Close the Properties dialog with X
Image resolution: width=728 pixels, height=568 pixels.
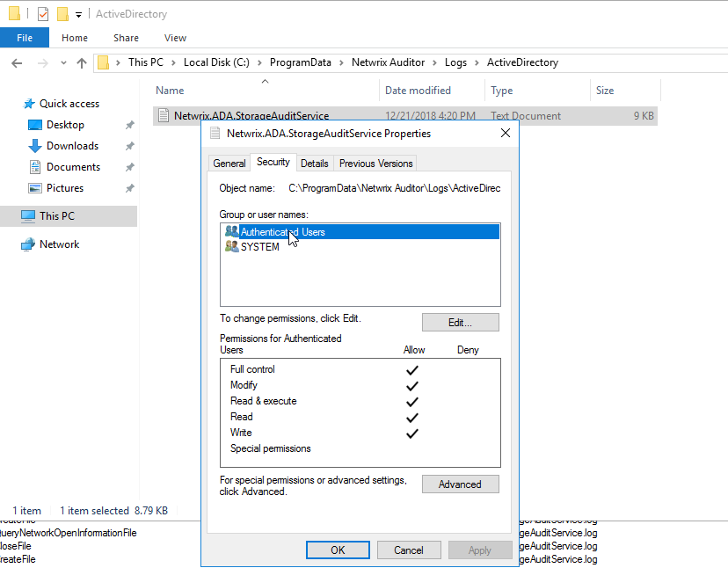pos(506,134)
